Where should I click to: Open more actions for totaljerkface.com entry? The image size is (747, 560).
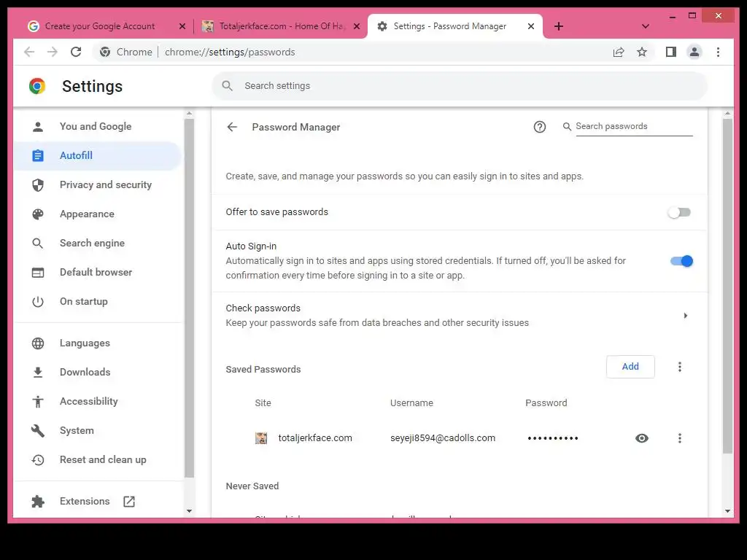[680, 438]
